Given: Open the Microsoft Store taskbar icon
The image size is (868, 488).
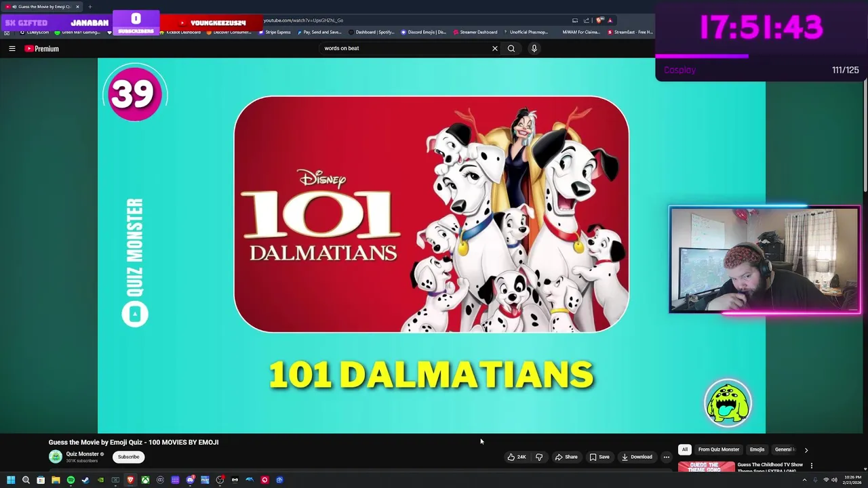Looking at the screenshot, I should [41, 480].
